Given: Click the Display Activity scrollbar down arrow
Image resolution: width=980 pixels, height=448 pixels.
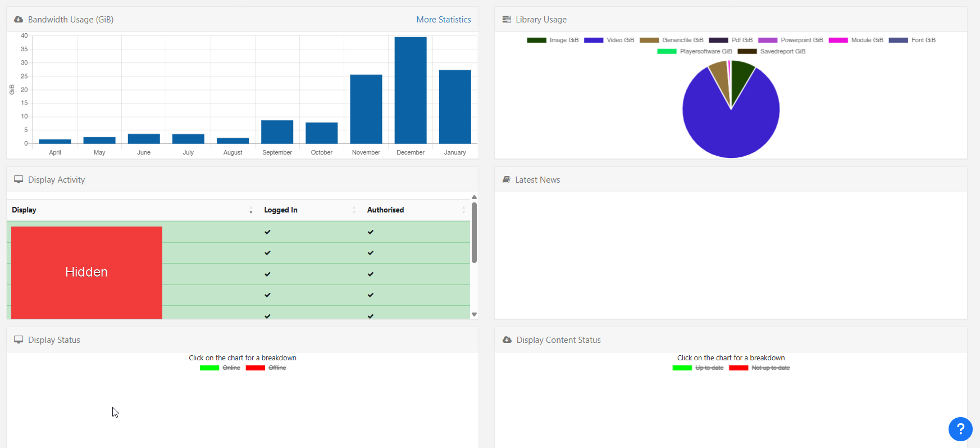Looking at the screenshot, I should (474, 315).
